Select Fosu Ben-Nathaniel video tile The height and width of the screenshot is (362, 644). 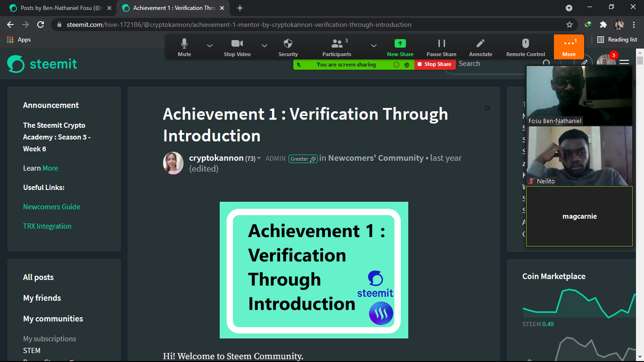(579, 95)
